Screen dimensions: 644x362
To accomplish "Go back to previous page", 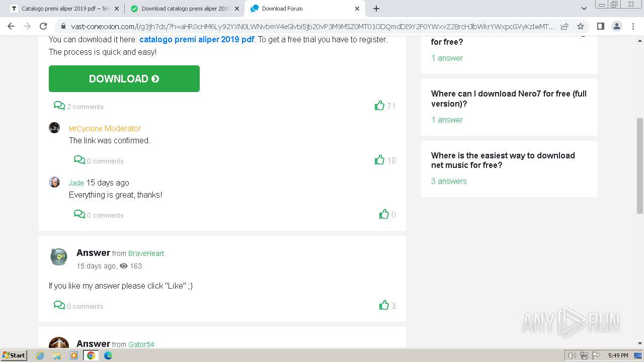I will click(11, 26).
